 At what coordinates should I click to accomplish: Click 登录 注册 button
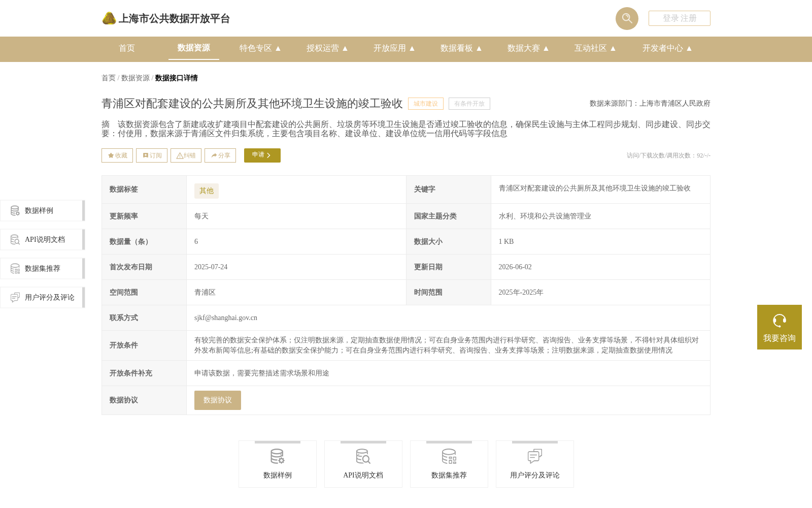coord(680,18)
